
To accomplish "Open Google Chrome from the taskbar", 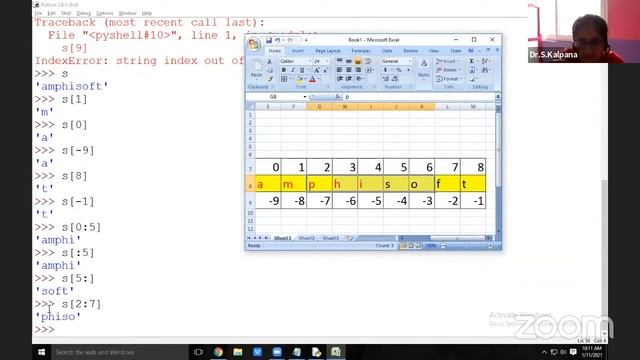I will pyautogui.click(x=218, y=352).
